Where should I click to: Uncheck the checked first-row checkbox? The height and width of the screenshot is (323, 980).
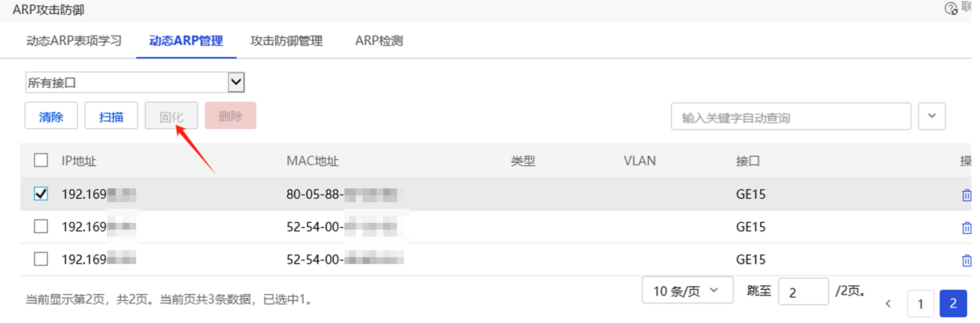click(x=41, y=194)
